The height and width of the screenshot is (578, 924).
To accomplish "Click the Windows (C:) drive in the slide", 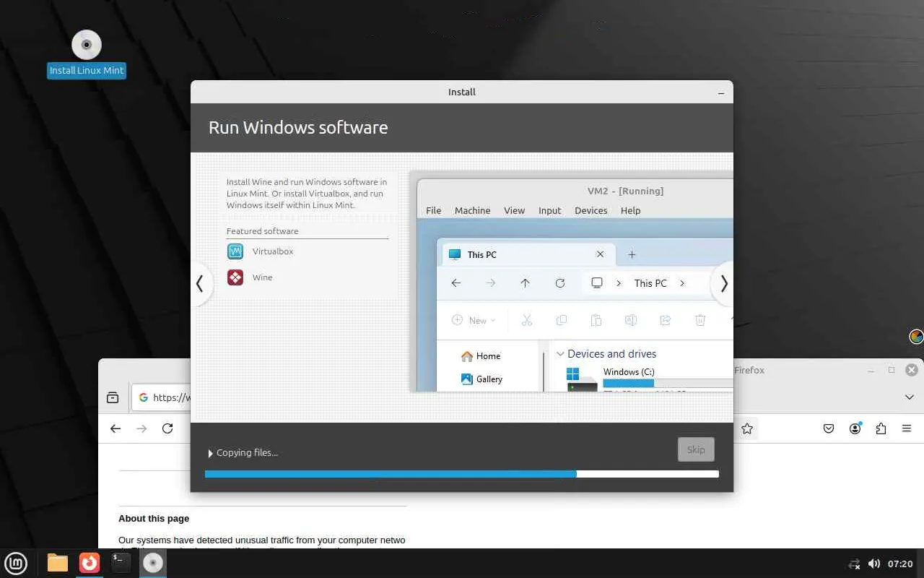I will point(648,379).
